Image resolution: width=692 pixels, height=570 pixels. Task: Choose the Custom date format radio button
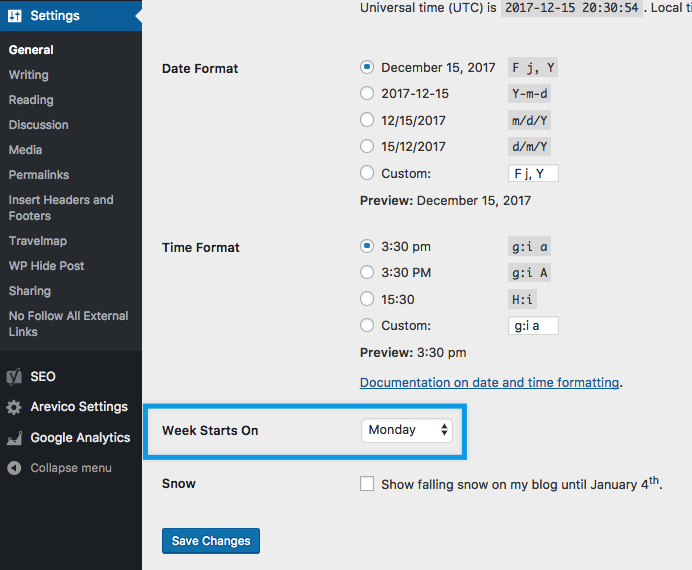pos(367,173)
